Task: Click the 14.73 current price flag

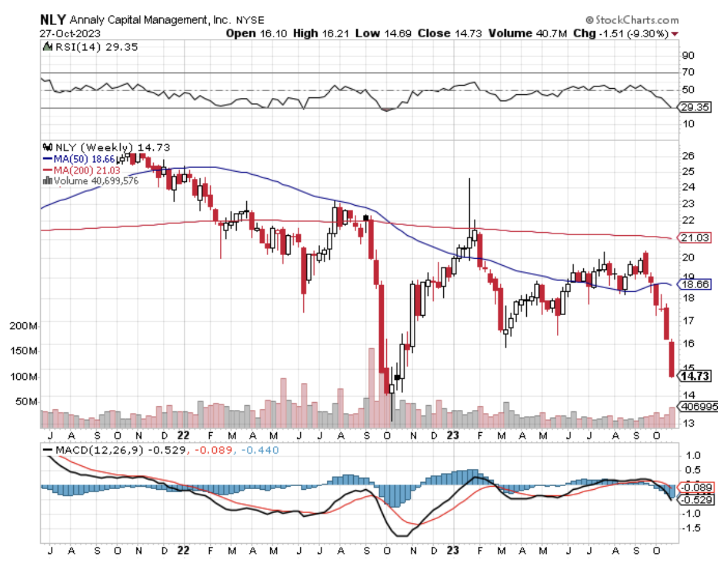Action: [694, 376]
